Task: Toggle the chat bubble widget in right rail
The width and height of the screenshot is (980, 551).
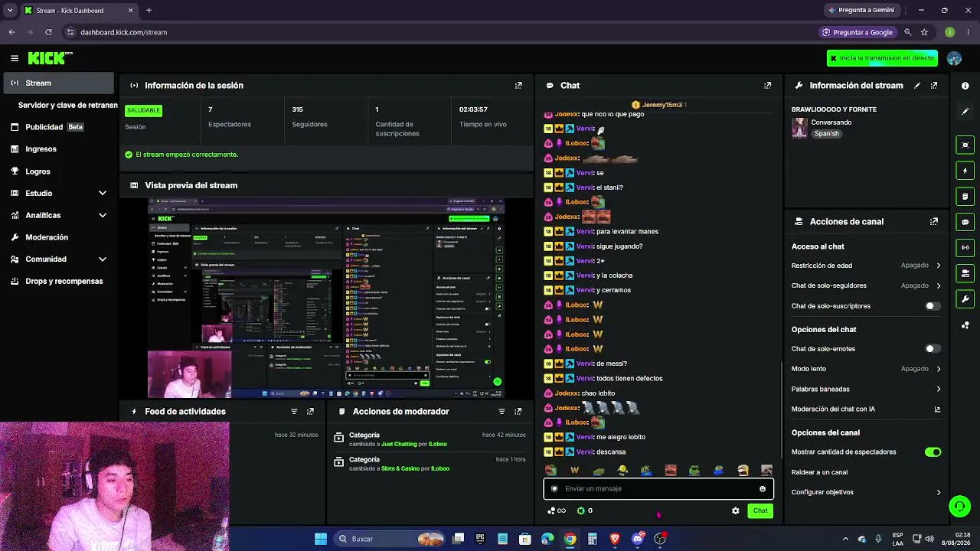Action: [965, 222]
